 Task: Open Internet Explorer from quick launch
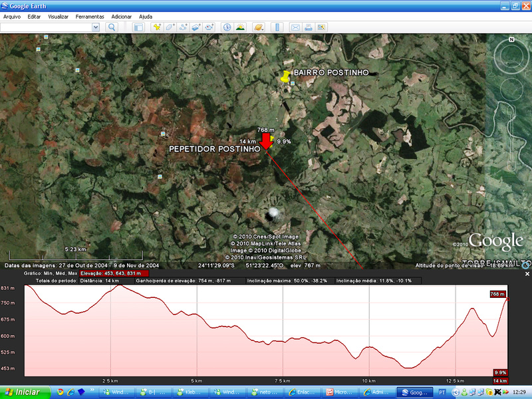(x=71, y=392)
